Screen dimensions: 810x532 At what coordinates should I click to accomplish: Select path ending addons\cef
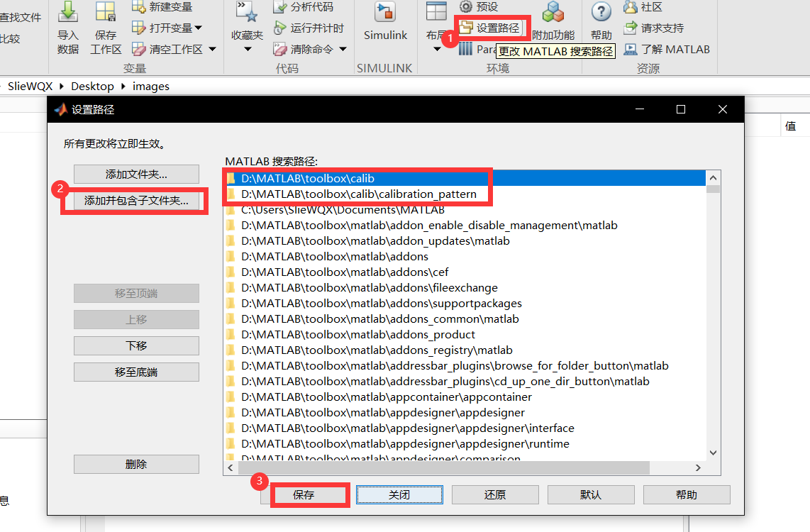pos(465,272)
